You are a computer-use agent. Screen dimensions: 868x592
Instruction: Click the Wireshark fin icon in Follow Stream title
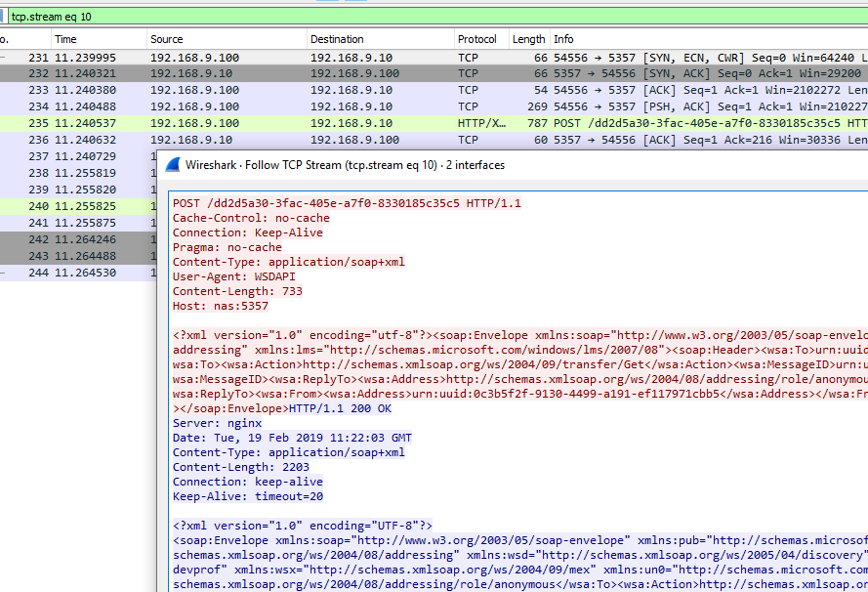click(173, 164)
